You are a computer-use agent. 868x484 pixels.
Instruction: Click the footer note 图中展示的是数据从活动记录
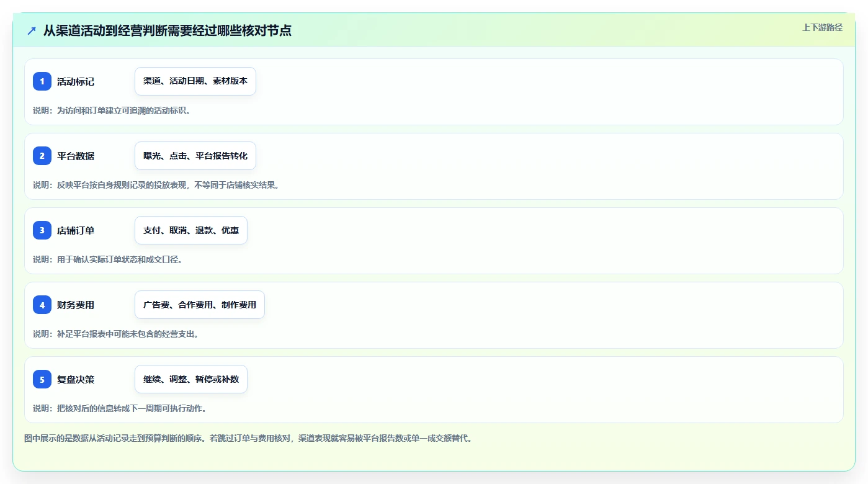click(249, 438)
